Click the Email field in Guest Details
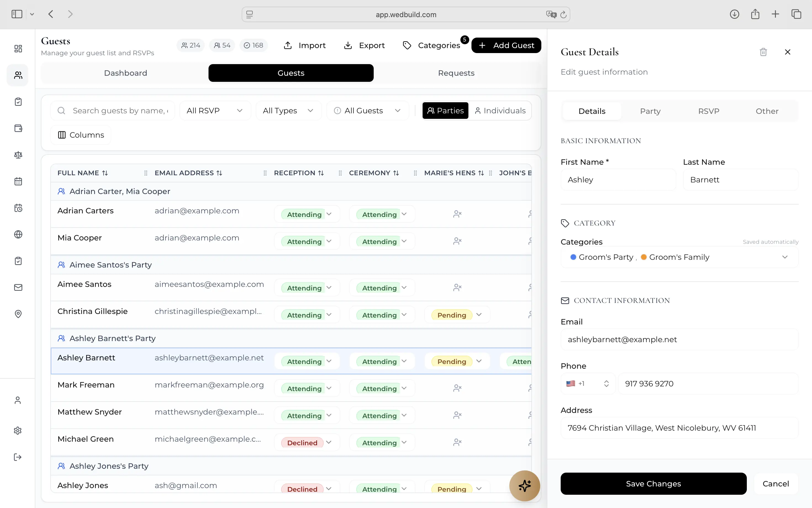Viewport: 812px width, 508px height. click(679, 339)
